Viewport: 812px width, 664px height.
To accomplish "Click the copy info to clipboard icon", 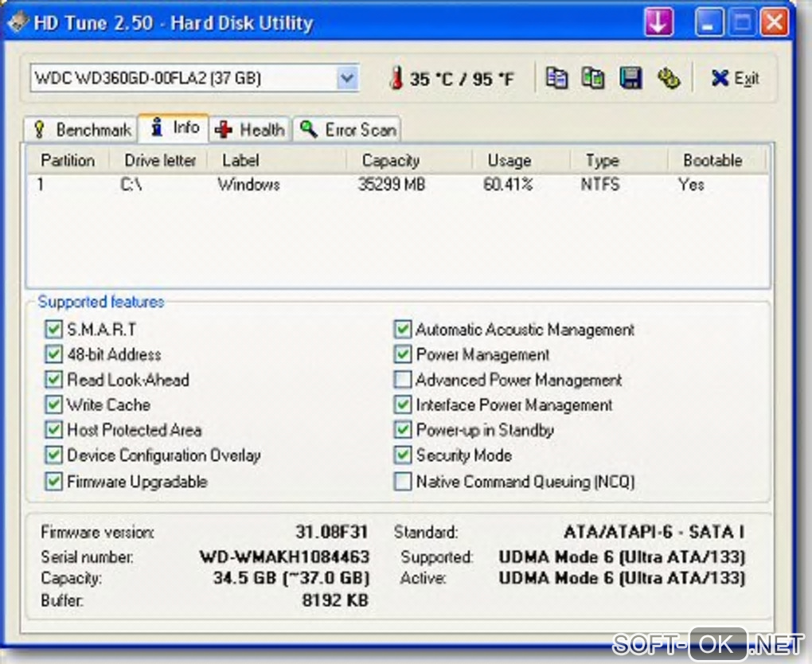I will click(557, 78).
